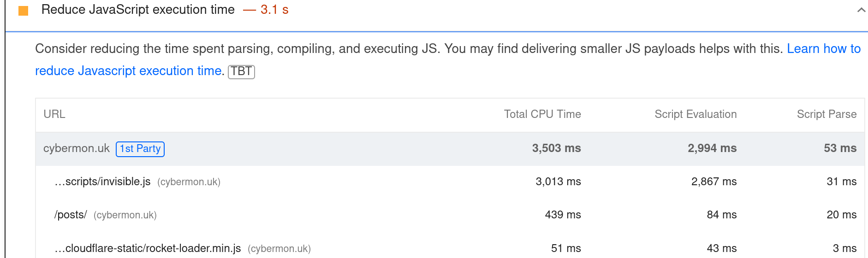Click the 3,013 ms invisible.js CPU time
The height and width of the screenshot is (258, 868).
(x=558, y=182)
